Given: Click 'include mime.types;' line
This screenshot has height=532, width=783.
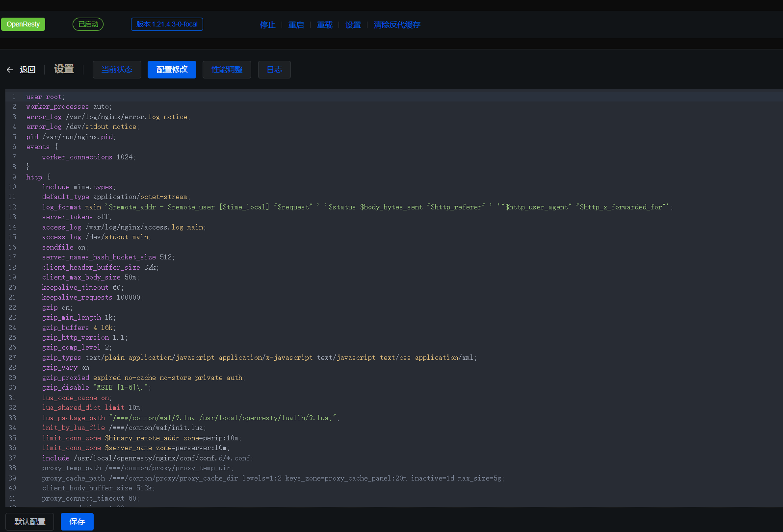Looking at the screenshot, I should (x=79, y=187).
